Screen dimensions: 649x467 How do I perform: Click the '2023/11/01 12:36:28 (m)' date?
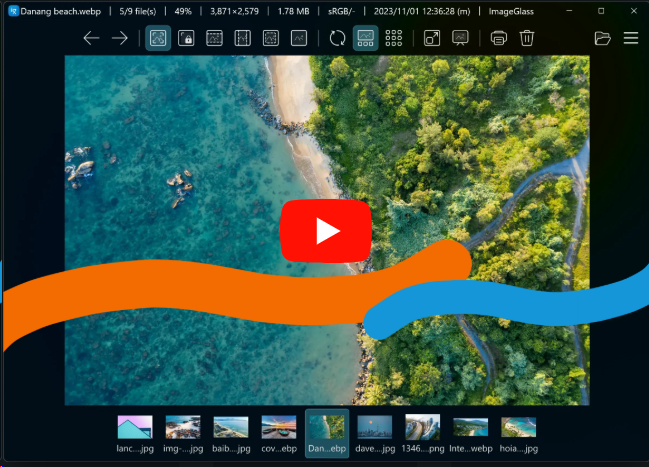(x=422, y=12)
